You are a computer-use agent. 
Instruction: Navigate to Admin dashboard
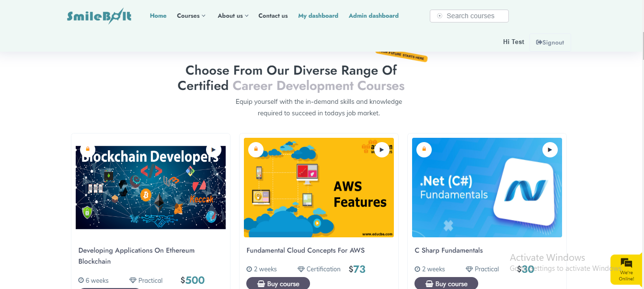[374, 16]
